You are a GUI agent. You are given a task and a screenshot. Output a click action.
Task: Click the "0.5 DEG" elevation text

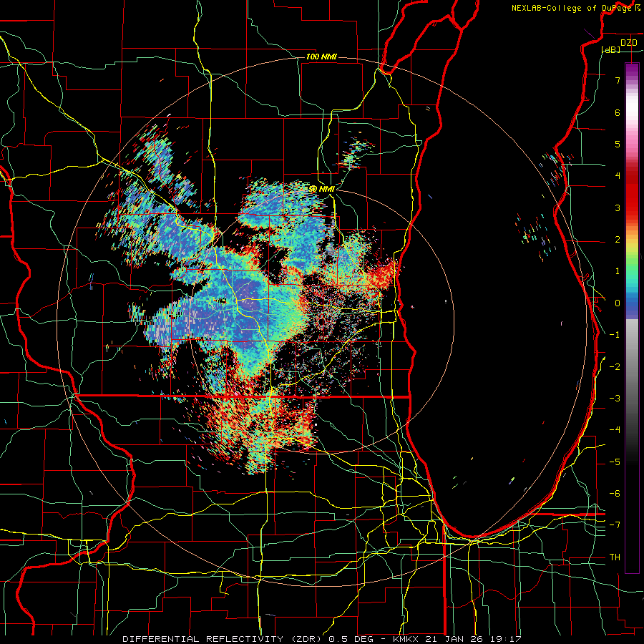pos(351,639)
